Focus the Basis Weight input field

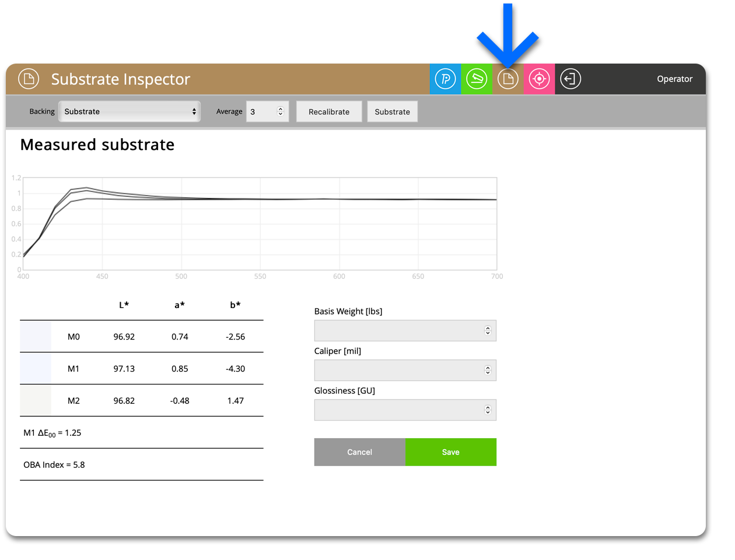(405, 331)
